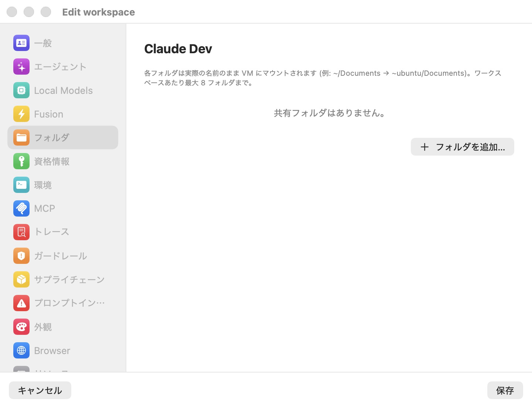Viewport: 532px width, 408px height.
Task: Click the 保存 button
Action: pyautogui.click(x=505, y=390)
